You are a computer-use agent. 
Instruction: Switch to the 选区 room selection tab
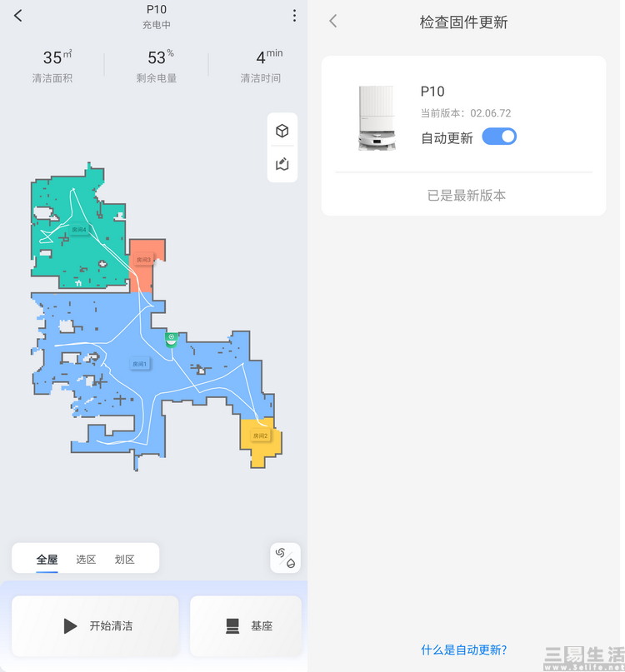pyautogui.click(x=86, y=560)
